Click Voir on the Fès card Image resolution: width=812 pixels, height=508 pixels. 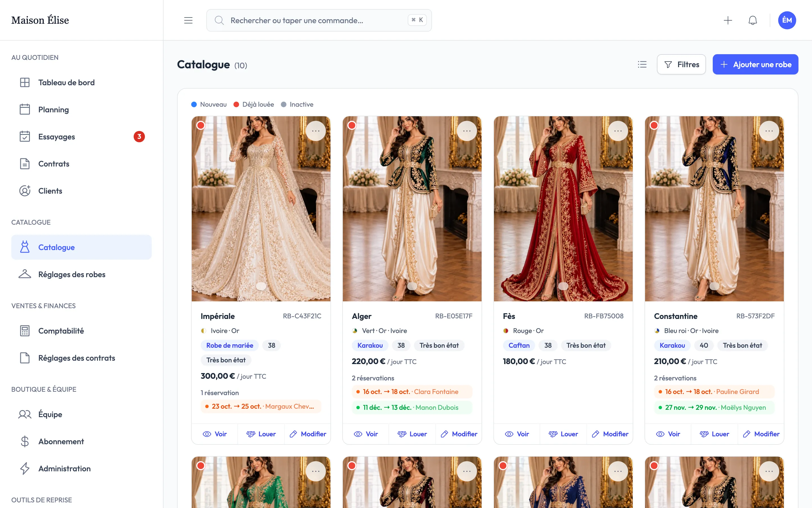[517, 434]
